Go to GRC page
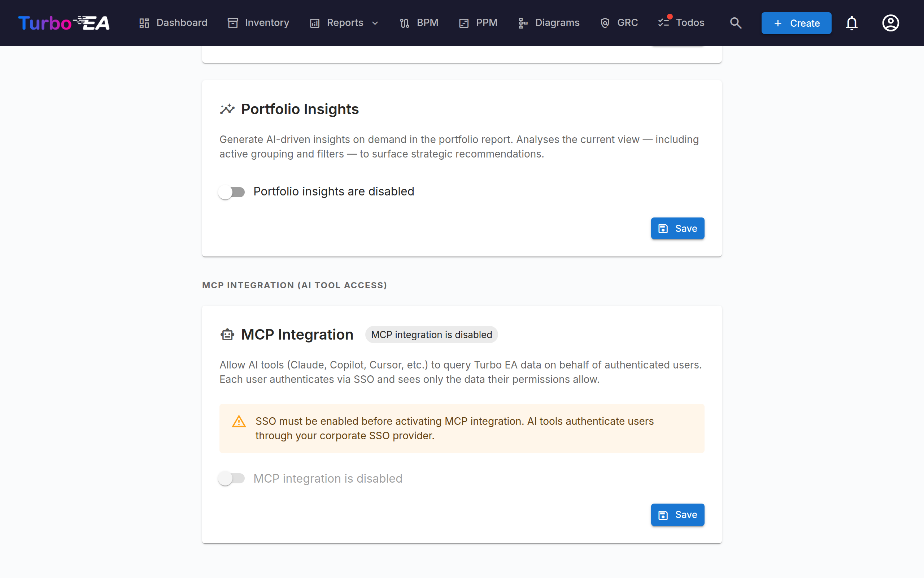 click(x=619, y=23)
